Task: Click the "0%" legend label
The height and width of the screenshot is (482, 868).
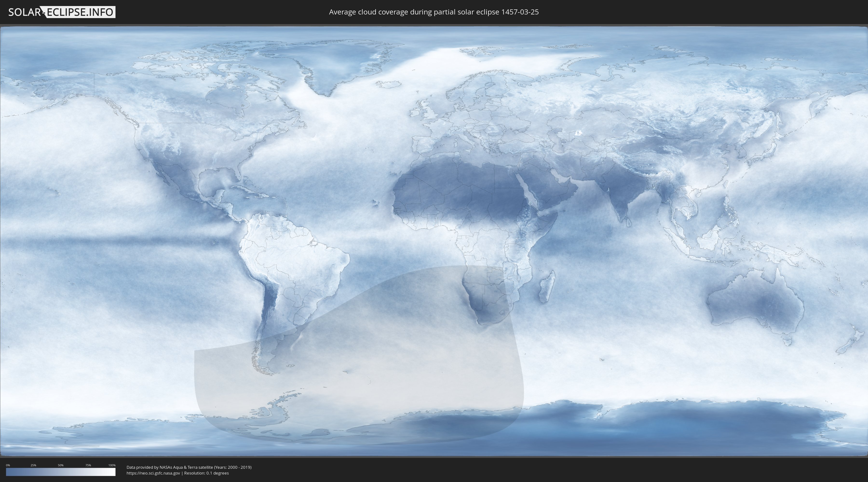Action: [8, 465]
